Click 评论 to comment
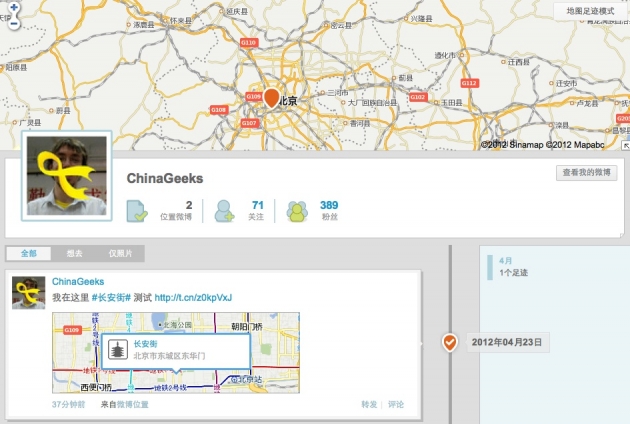 (396, 404)
